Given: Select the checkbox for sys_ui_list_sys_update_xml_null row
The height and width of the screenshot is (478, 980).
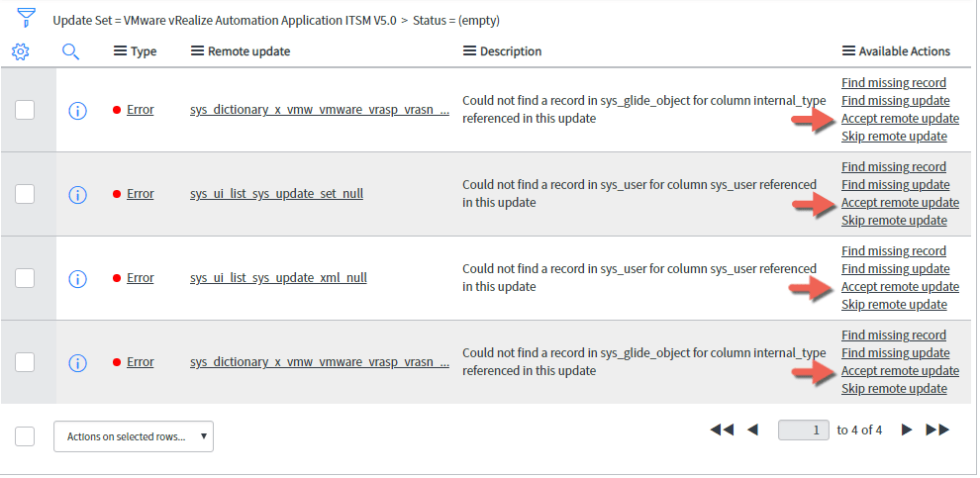Looking at the screenshot, I should (x=25, y=278).
